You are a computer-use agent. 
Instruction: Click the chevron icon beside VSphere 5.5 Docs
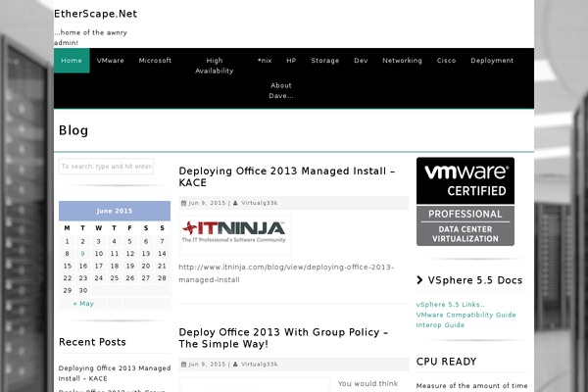419,280
